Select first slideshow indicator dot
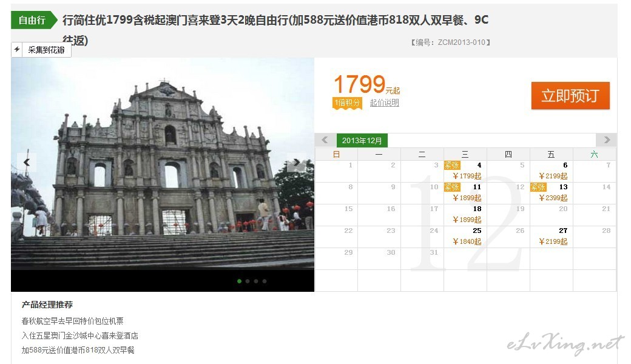 pyautogui.click(x=240, y=281)
